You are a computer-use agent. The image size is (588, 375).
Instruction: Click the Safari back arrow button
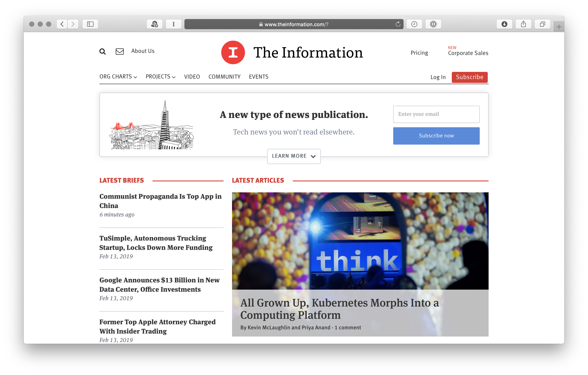point(62,24)
